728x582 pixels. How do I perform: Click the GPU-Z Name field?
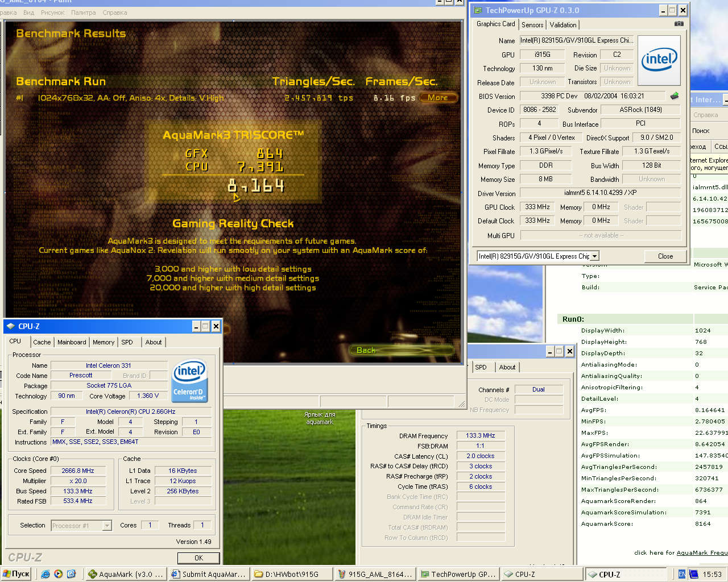click(576, 40)
